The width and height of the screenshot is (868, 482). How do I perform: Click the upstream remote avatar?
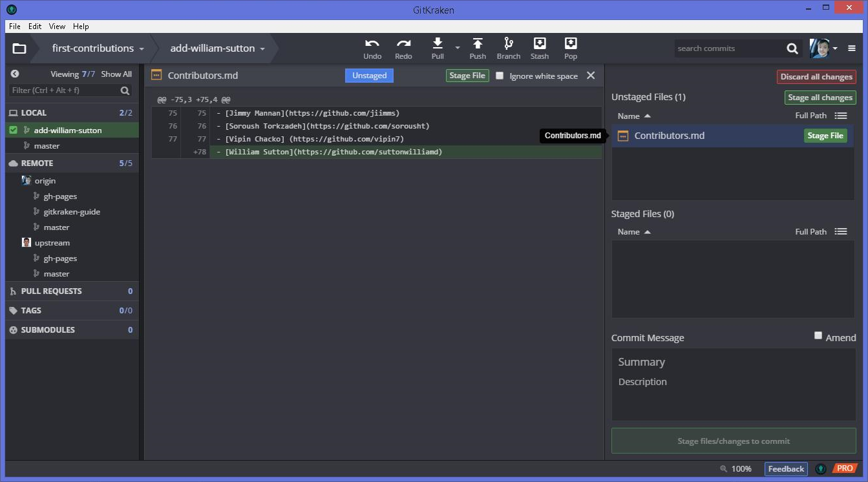[x=26, y=243]
